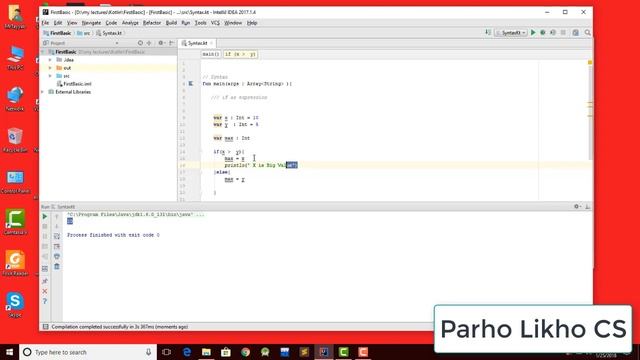The height and width of the screenshot is (360, 640).
Task: Open the Build menu
Action: point(171,23)
